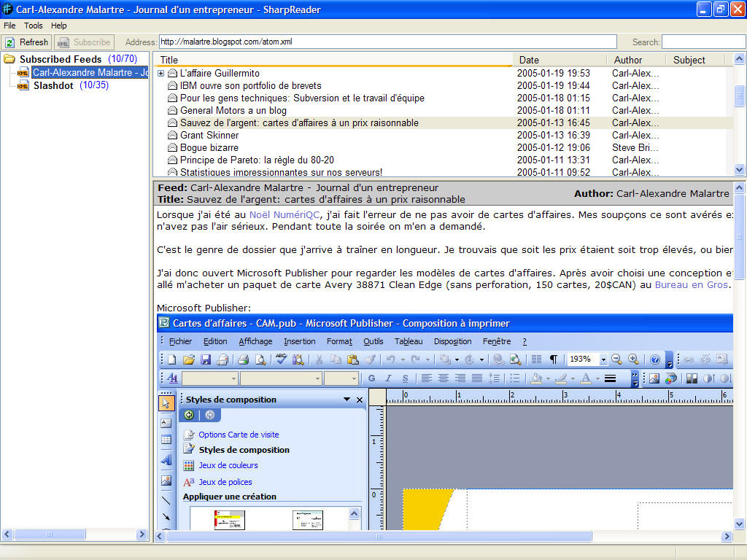Click the Save floppy icon in Publisher toolbar
Image resolution: width=747 pixels, height=560 pixels.
(x=206, y=359)
